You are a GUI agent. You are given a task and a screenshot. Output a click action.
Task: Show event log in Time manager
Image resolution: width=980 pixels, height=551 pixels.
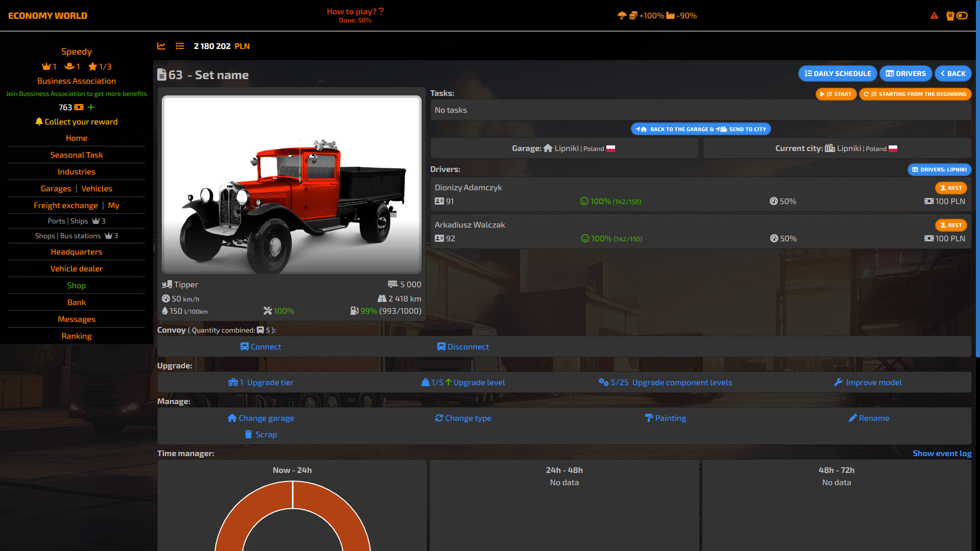click(x=942, y=453)
